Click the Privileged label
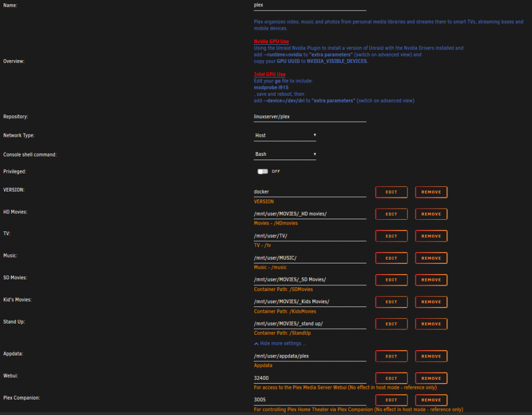 pyautogui.click(x=14, y=172)
